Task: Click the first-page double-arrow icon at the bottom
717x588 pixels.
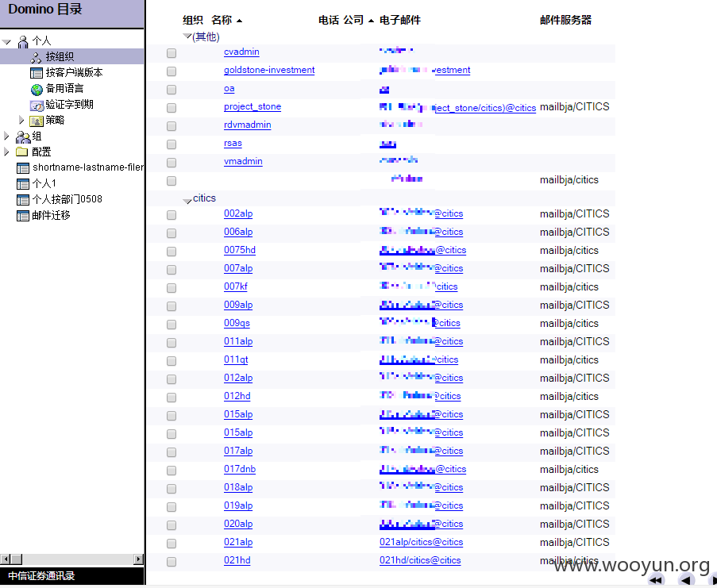Action: point(656,579)
